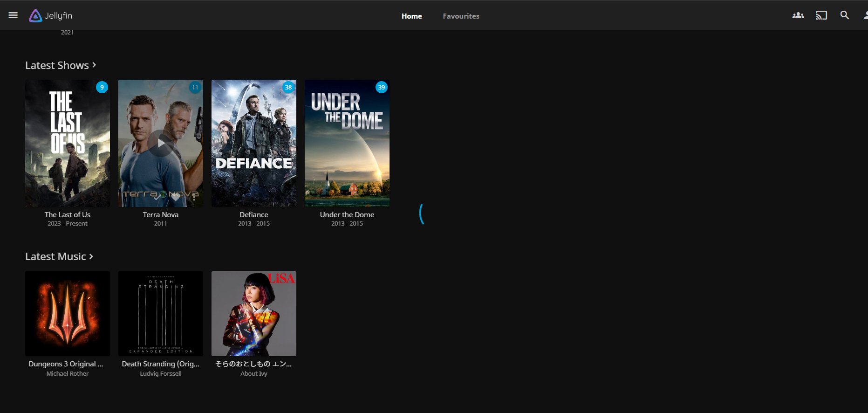Expand the Latest Shows section
868x413 pixels.
click(61, 65)
